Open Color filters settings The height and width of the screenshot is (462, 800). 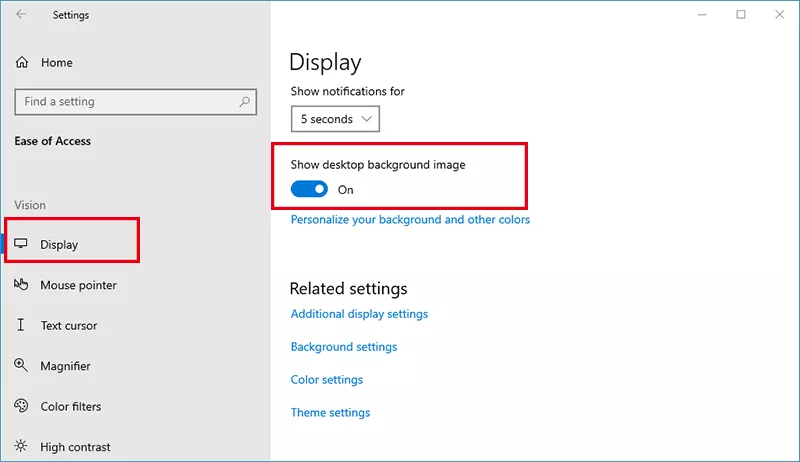(71, 406)
